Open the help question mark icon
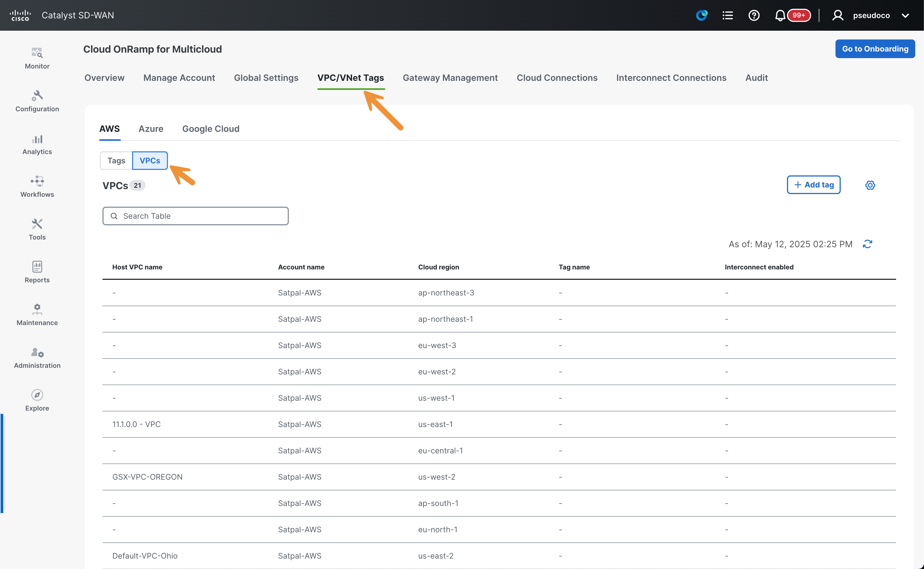The width and height of the screenshot is (924, 569). coord(754,15)
